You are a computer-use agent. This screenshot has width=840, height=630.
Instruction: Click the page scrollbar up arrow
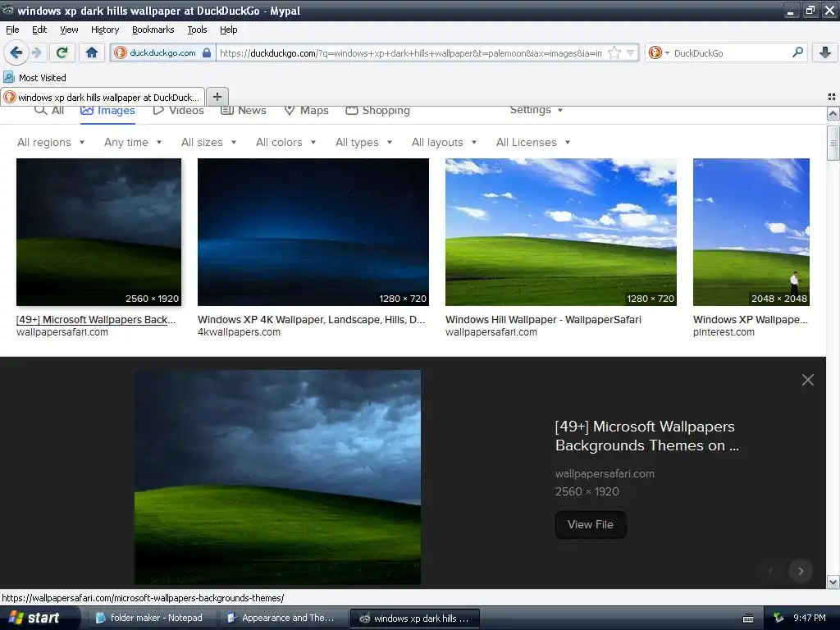coord(833,114)
